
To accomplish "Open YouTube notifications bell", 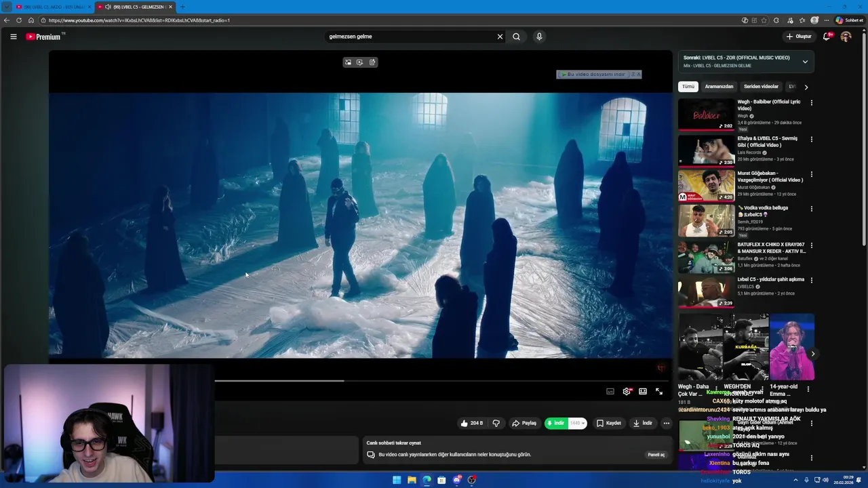I will coord(827,37).
